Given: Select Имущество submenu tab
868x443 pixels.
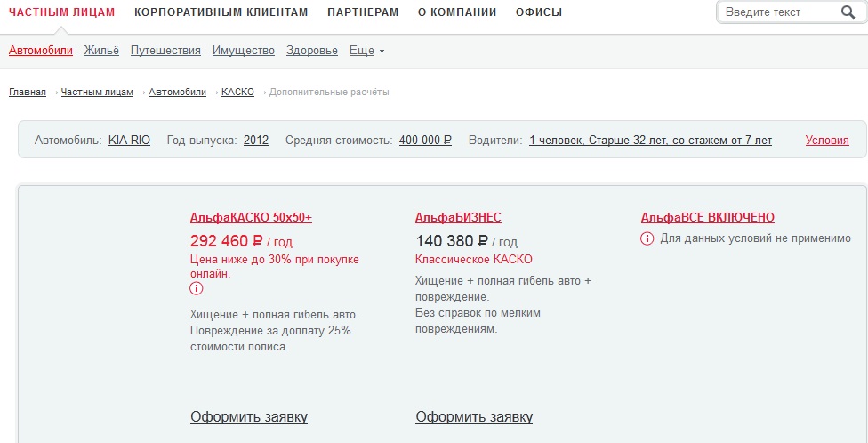Looking at the screenshot, I should [x=244, y=51].
